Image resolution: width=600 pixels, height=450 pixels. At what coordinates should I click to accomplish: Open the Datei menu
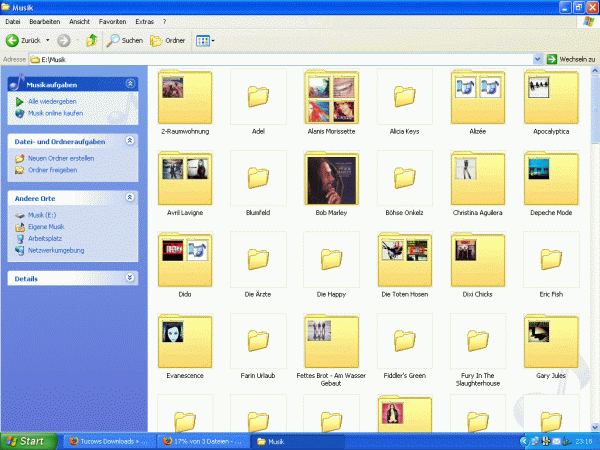[x=13, y=21]
